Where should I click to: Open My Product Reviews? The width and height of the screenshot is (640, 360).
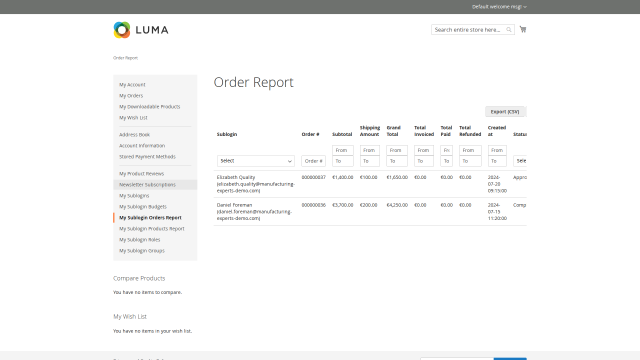141,173
